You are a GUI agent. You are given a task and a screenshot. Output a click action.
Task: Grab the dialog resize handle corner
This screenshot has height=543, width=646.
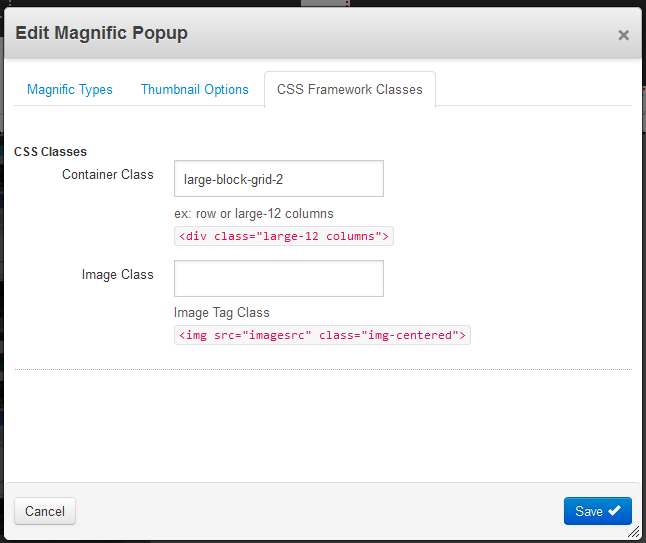click(634, 532)
